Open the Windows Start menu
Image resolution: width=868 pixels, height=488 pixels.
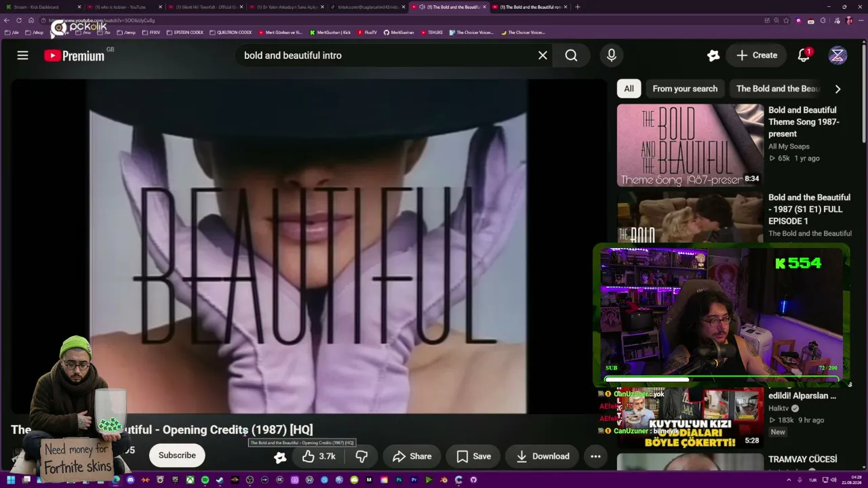pos(11,480)
